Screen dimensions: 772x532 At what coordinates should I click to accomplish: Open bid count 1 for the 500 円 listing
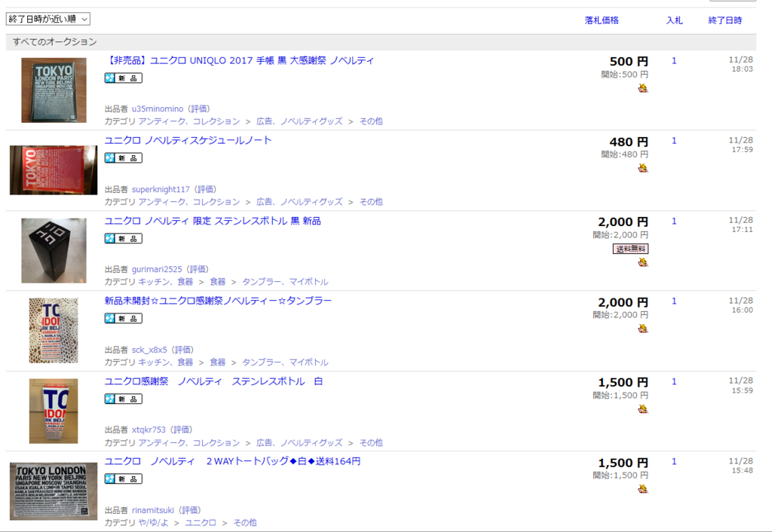(674, 60)
